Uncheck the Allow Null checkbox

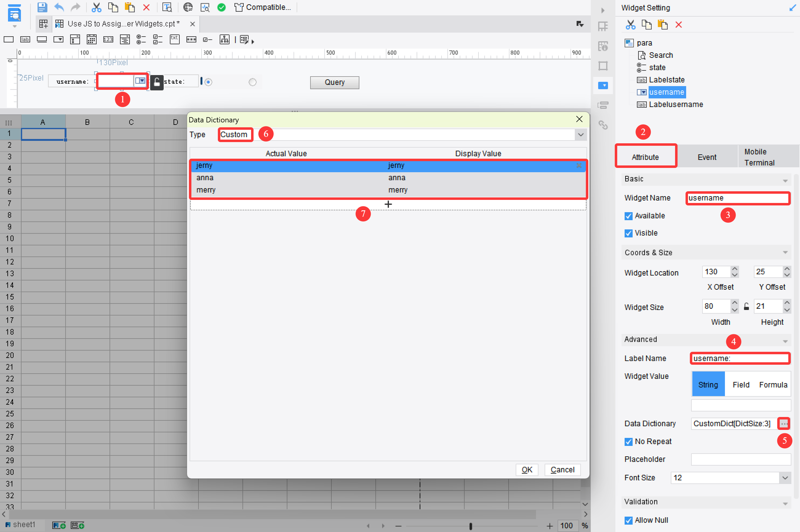[628, 520]
